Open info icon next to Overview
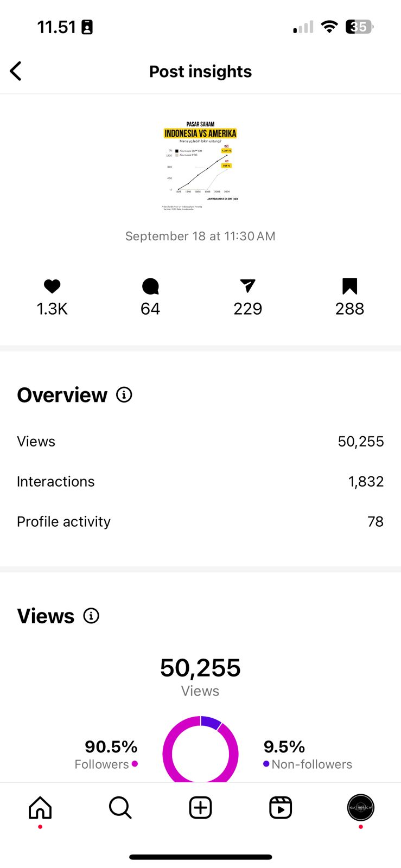Viewport: 401px width, 868px height. (x=124, y=395)
